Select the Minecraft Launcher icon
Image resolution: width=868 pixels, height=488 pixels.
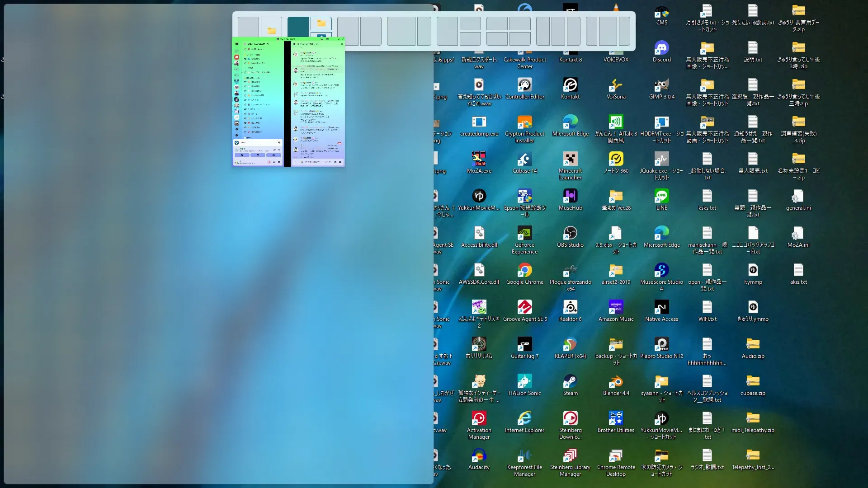[570, 160]
